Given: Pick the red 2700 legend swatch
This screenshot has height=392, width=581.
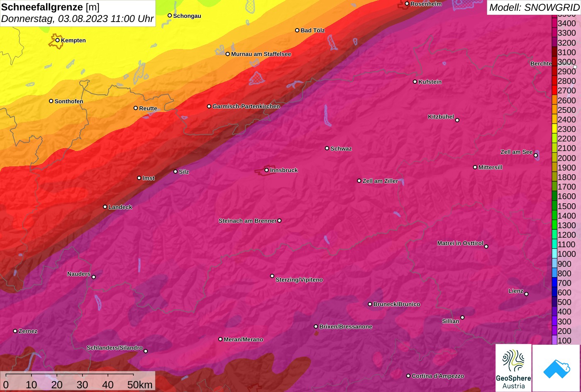Looking at the screenshot, I should (554, 90).
